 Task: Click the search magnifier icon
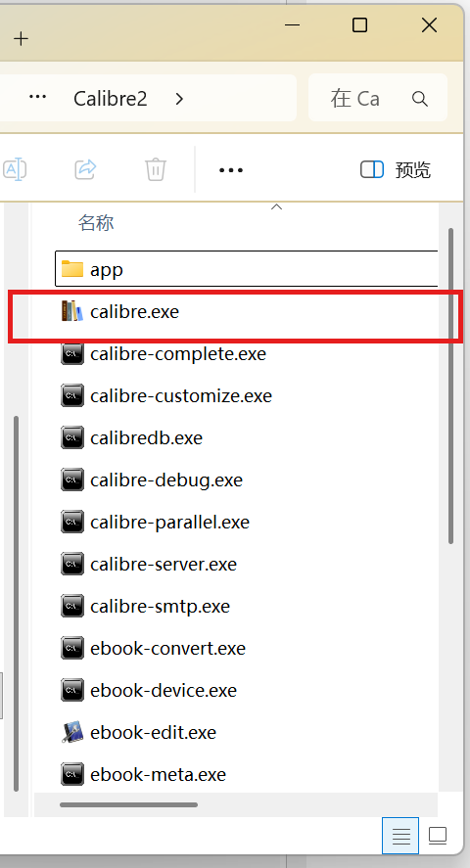pos(420,99)
